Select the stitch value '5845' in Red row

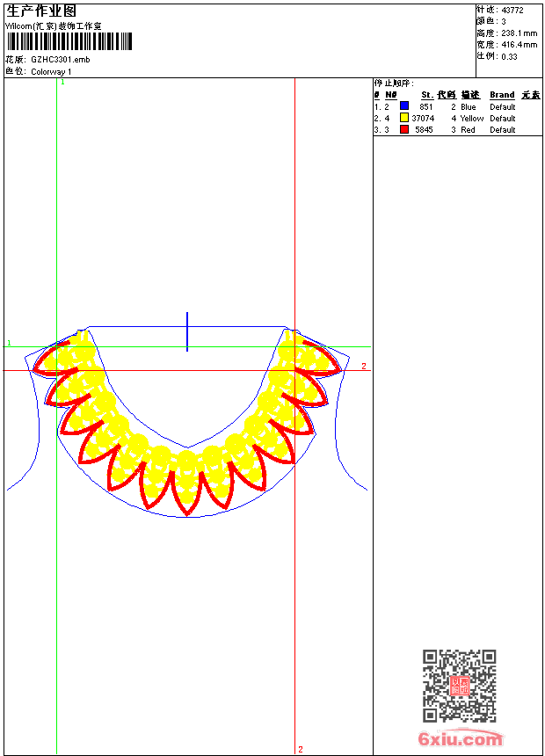(x=424, y=130)
